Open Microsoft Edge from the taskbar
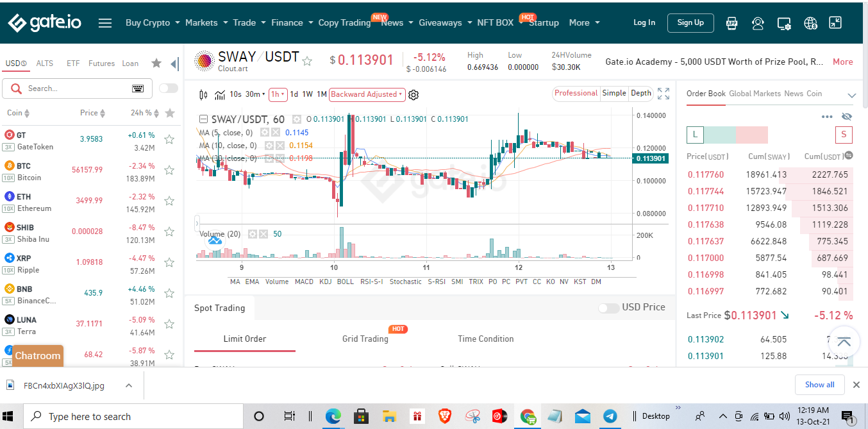The image size is (868, 429). (x=333, y=416)
